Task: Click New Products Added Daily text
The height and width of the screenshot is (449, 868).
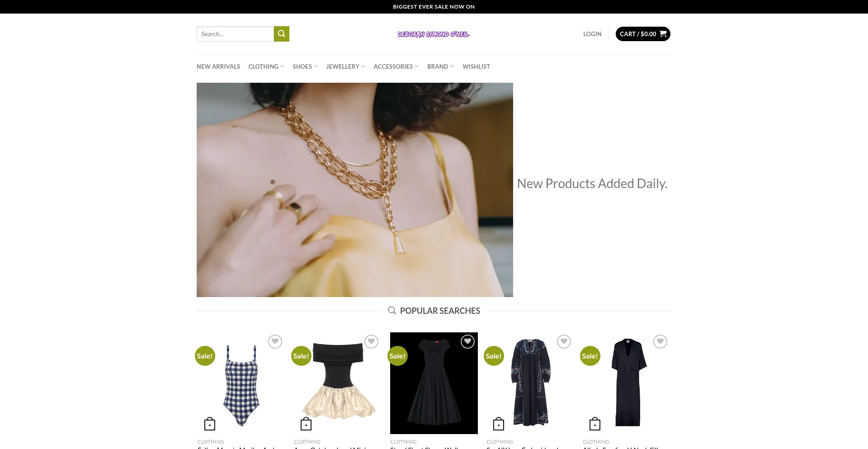Action: tap(592, 184)
